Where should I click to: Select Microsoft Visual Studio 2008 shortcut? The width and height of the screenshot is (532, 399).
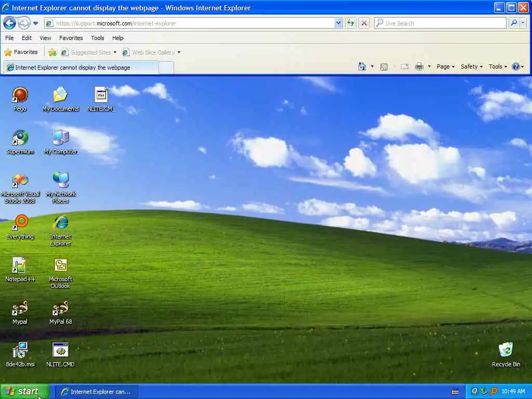20,188
